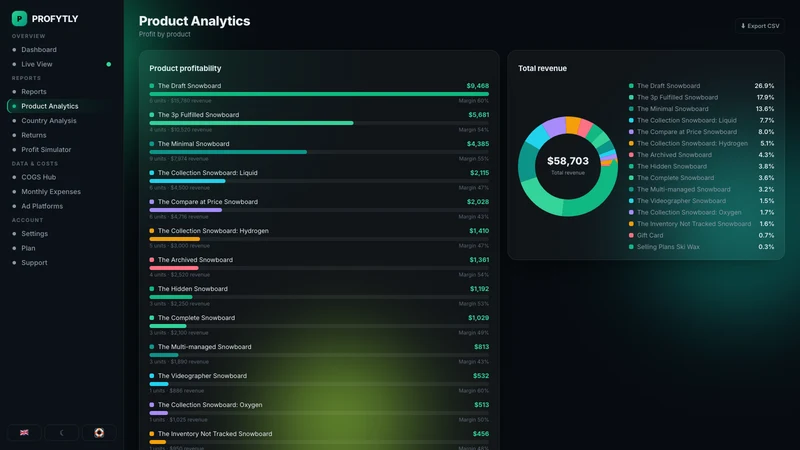
Task: Click Inventory Not Tracked Snowboard legend entry
Action: coord(702,224)
